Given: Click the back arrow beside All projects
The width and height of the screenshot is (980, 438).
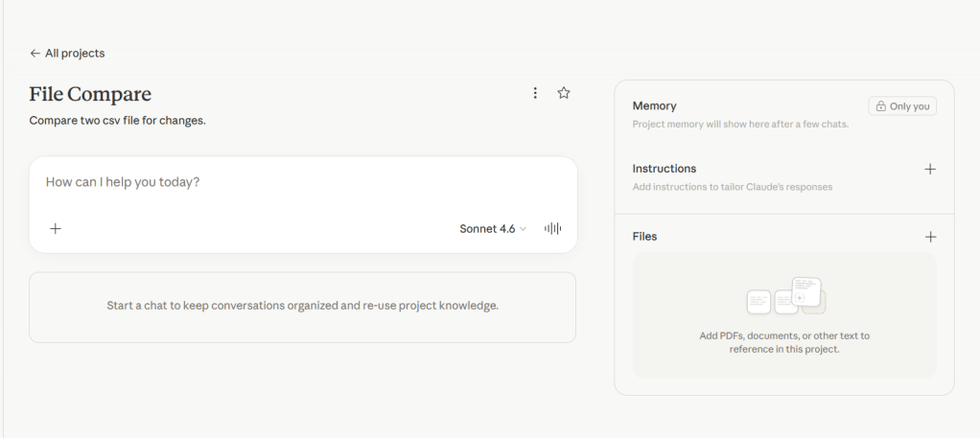Looking at the screenshot, I should [x=35, y=54].
